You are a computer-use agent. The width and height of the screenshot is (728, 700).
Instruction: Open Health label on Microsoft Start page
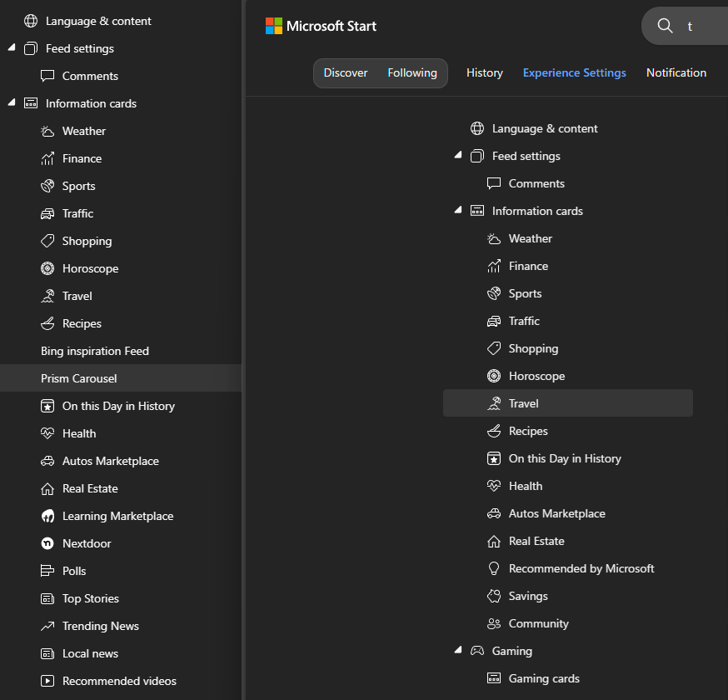[x=526, y=486]
